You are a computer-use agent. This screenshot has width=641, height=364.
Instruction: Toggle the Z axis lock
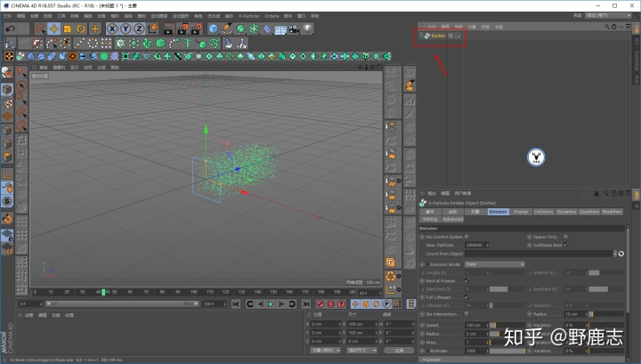coord(139,28)
